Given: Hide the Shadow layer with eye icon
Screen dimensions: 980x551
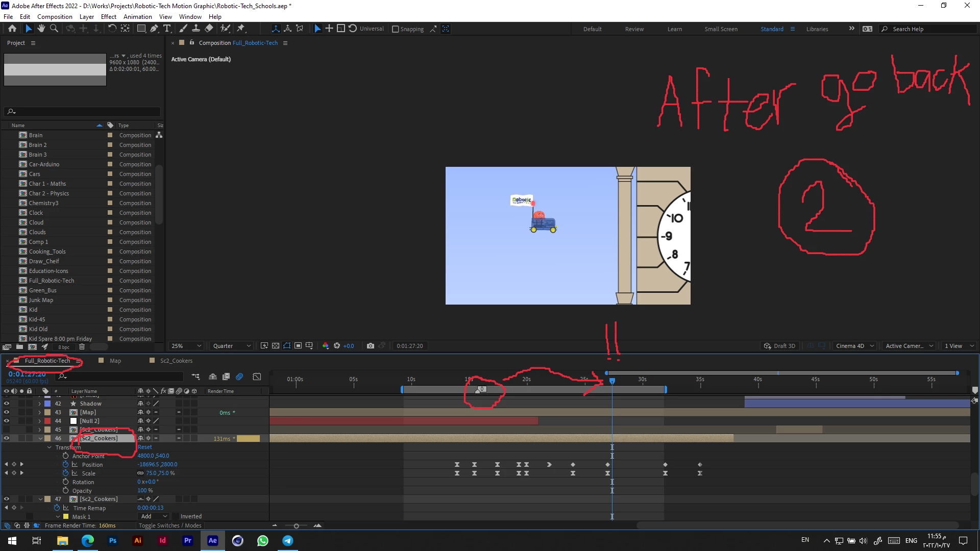Looking at the screenshot, I should coord(6,404).
